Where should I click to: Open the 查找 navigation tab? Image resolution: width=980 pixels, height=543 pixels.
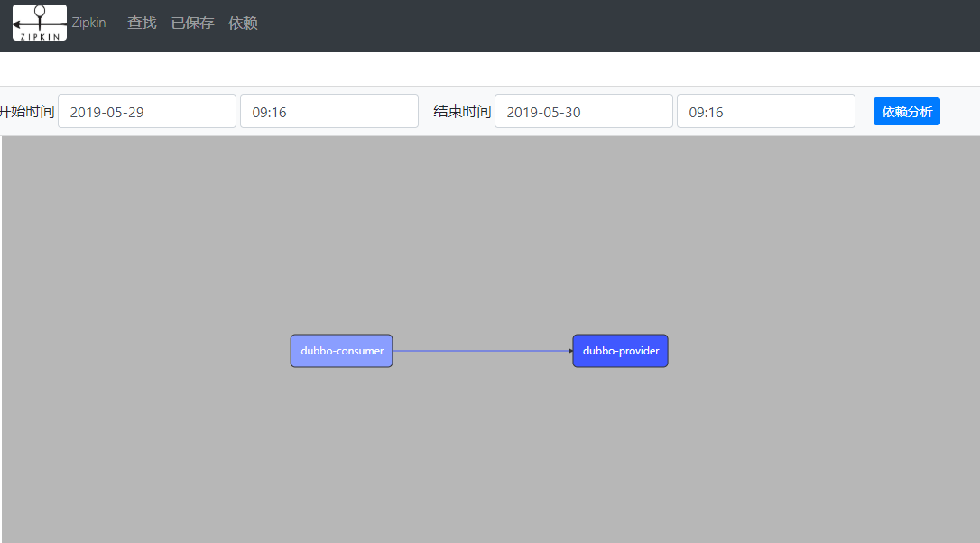(x=142, y=23)
